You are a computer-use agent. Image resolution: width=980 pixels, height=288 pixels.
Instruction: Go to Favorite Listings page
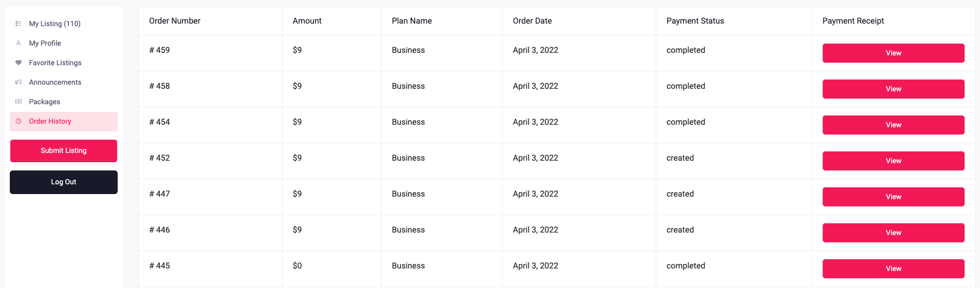coord(55,63)
